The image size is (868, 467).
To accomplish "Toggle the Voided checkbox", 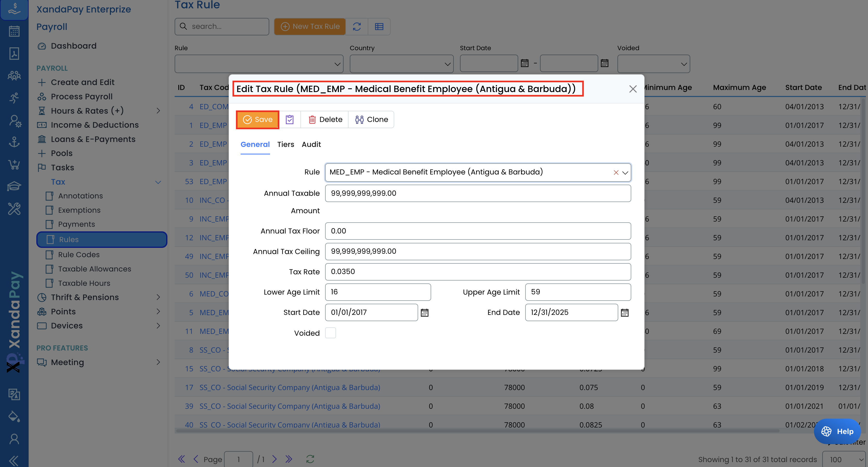I will click(330, 333).
